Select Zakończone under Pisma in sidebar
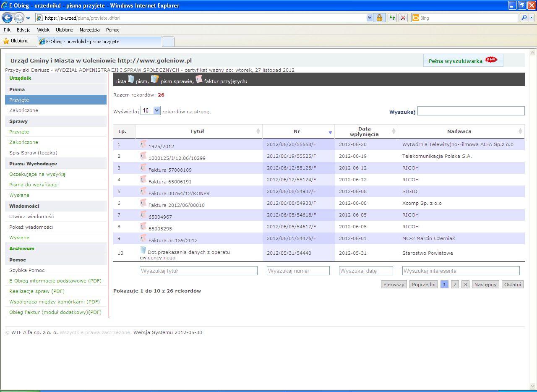Viewport: 537px width, 392px height. click(x=56, y=110)
